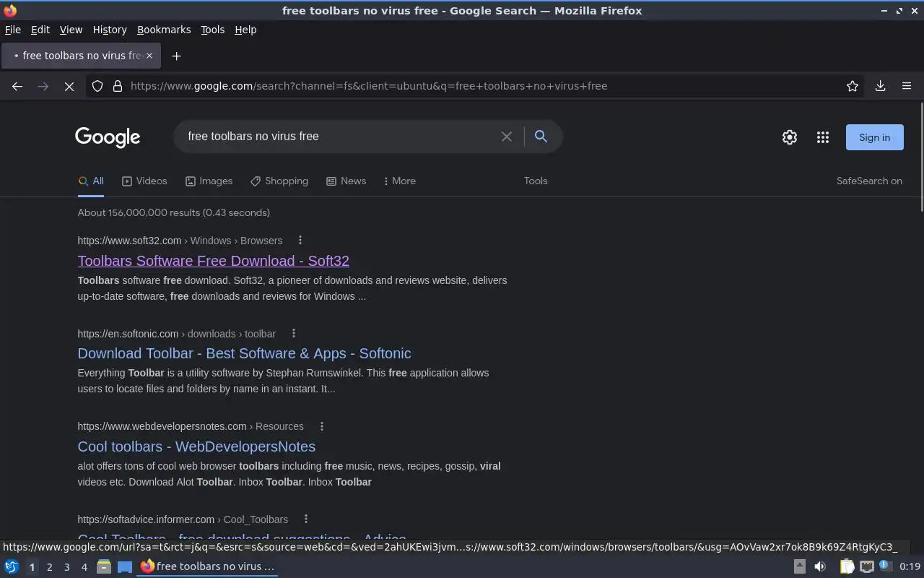Stop loading the page
924x578 pixels.
pyautogui.click(x=69, y=86)
